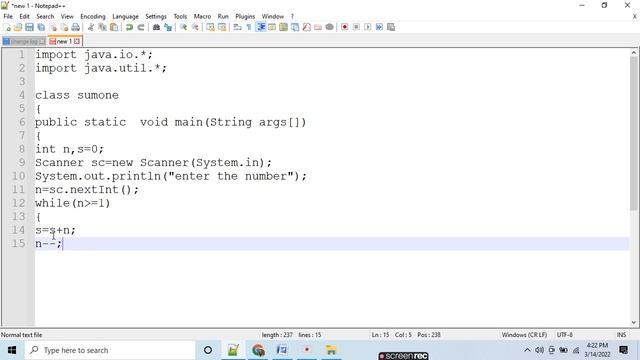Click the Close All toolbar icon
This screenshot has width=640, height=360.
tap(64, 27)
